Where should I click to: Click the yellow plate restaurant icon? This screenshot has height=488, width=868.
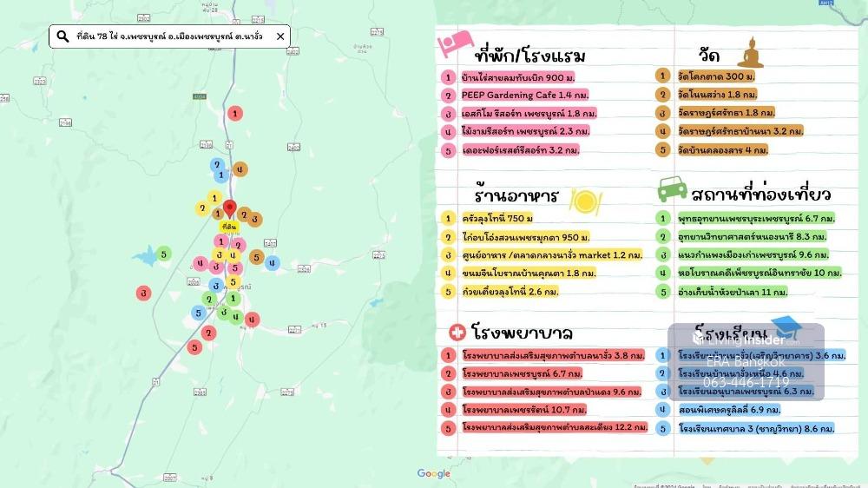pos(583,200)
